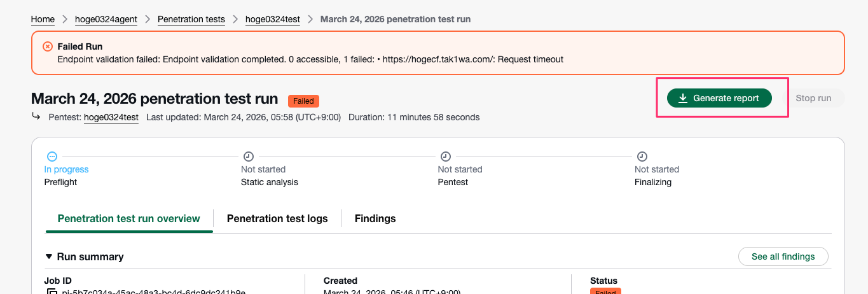This screenshot has width=868, height=294.
Task: Select Penetration test run overview tab
Action: (x=128, y=218)
